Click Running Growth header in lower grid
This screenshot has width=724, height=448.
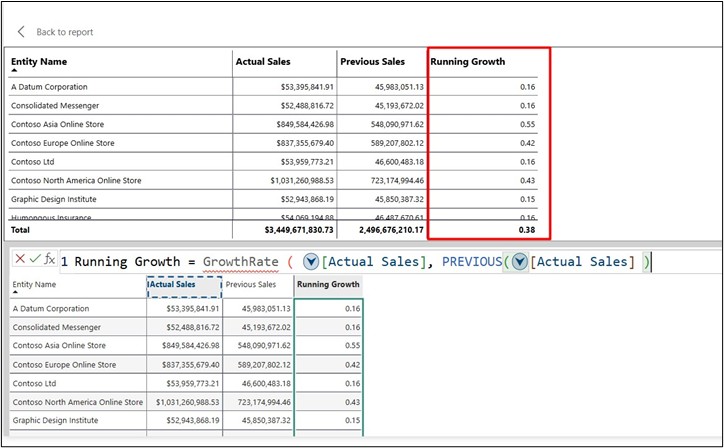click(328, 285)
